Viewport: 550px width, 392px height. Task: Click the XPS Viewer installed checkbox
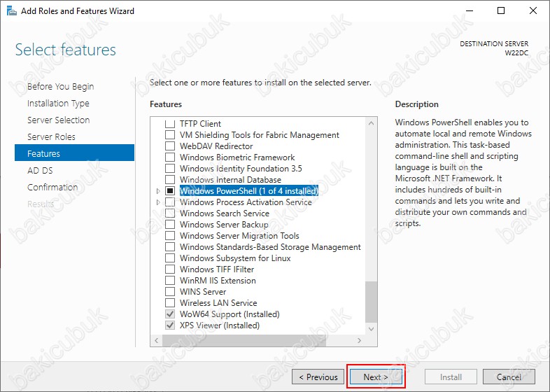pyautogui.click(x=170, y=325)
